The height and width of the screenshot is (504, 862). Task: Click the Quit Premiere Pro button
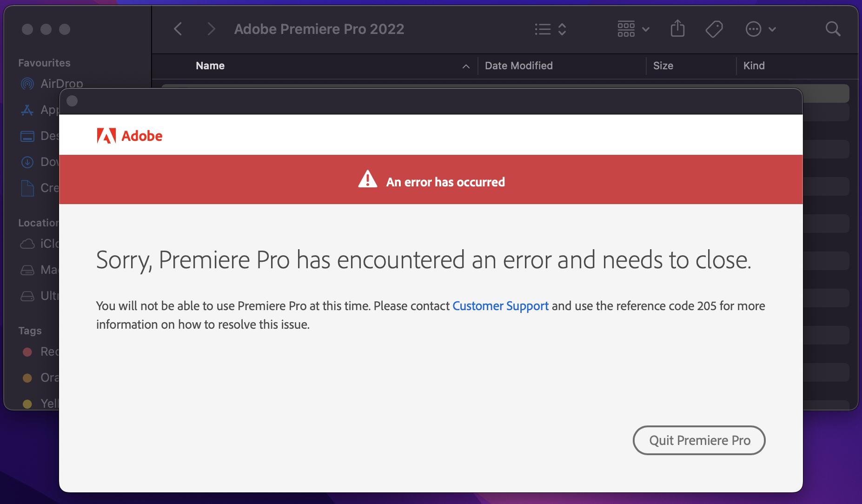[x=699, y=440]
